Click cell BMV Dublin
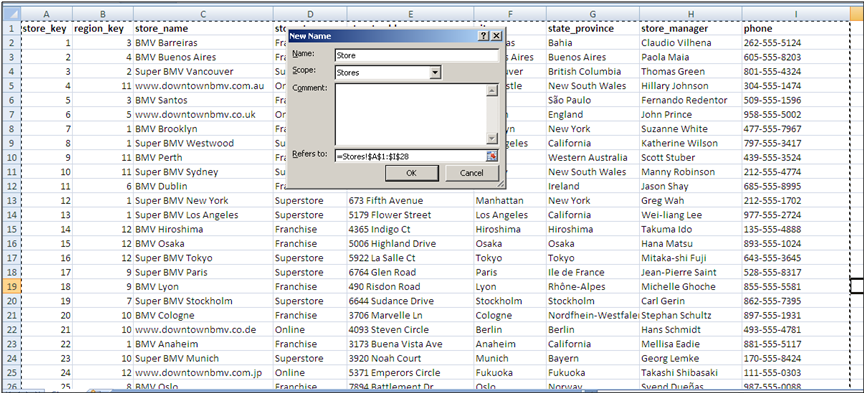The image size is (864, 393). [203, 186]
